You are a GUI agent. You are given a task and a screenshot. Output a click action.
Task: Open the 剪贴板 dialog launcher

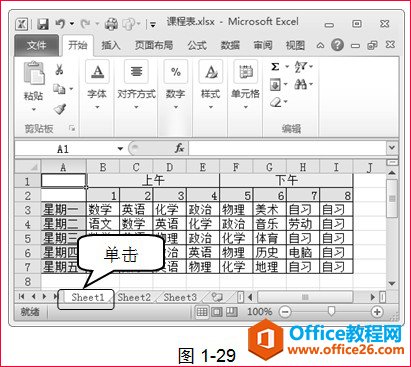pyautogui.click(x=72, y=128)
